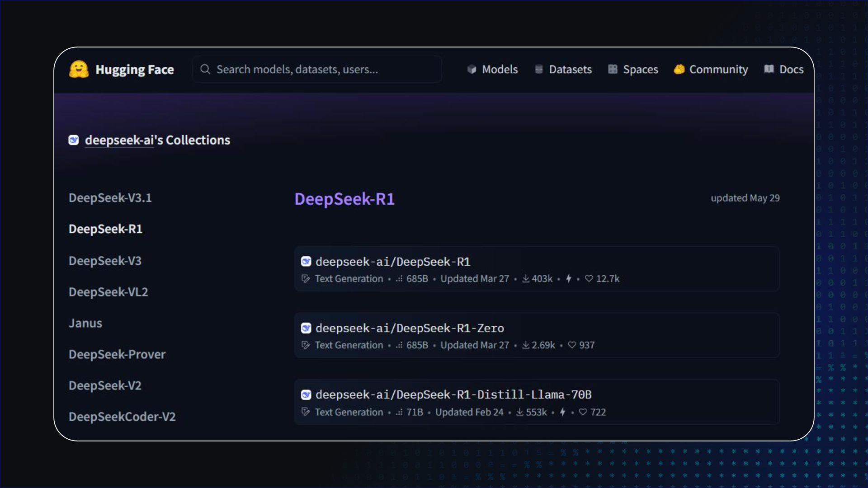
Task: Click the download icon next to 403k
Action: (x=526, y=279)
